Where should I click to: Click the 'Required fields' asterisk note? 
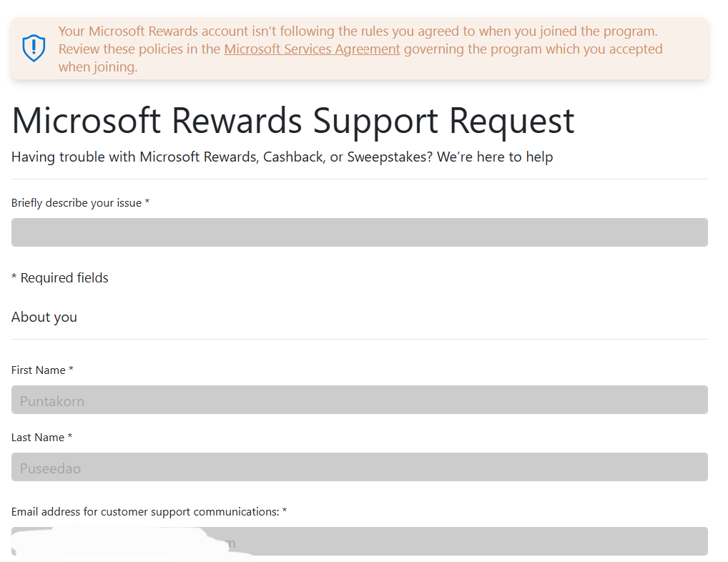click(x=60, y=277)
